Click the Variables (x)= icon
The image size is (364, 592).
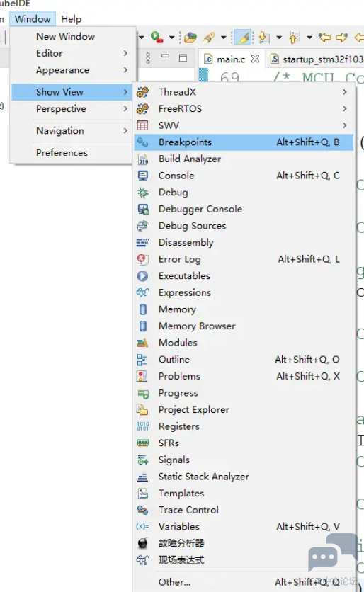pos(143,526)
